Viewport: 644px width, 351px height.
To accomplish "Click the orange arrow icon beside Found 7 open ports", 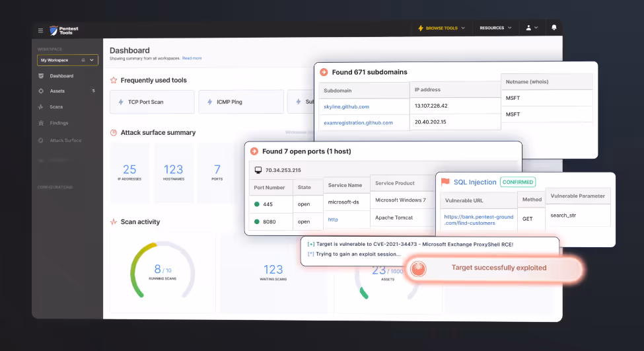I will 254,151.
